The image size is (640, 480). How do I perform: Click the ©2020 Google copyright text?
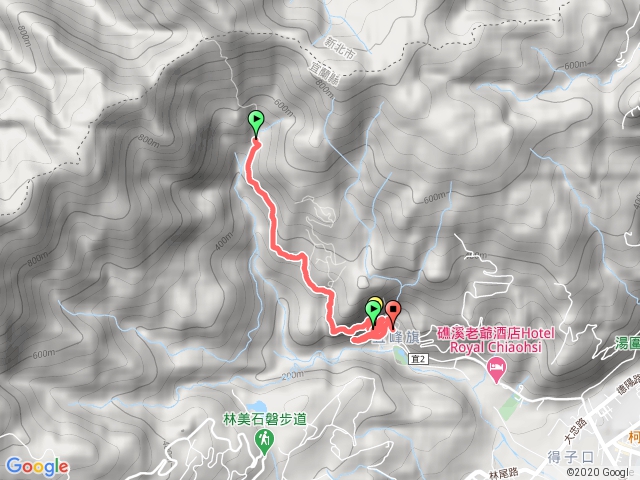603,472
